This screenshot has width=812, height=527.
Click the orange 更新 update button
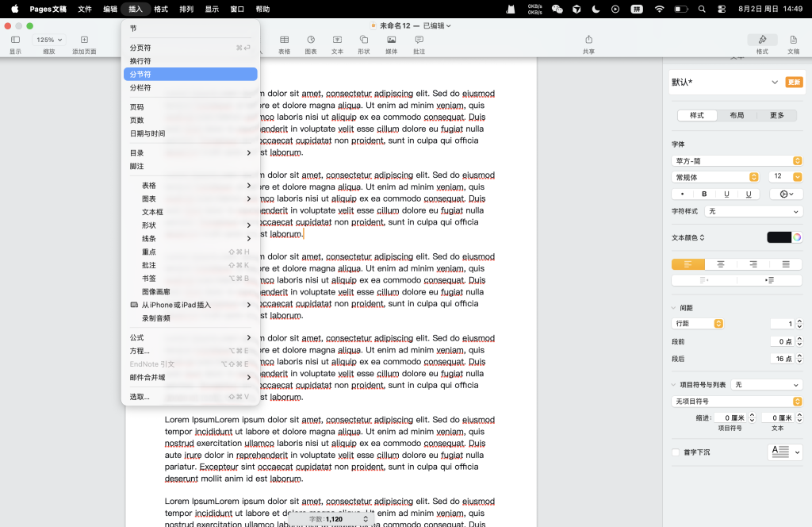click(x=794, y=83)
